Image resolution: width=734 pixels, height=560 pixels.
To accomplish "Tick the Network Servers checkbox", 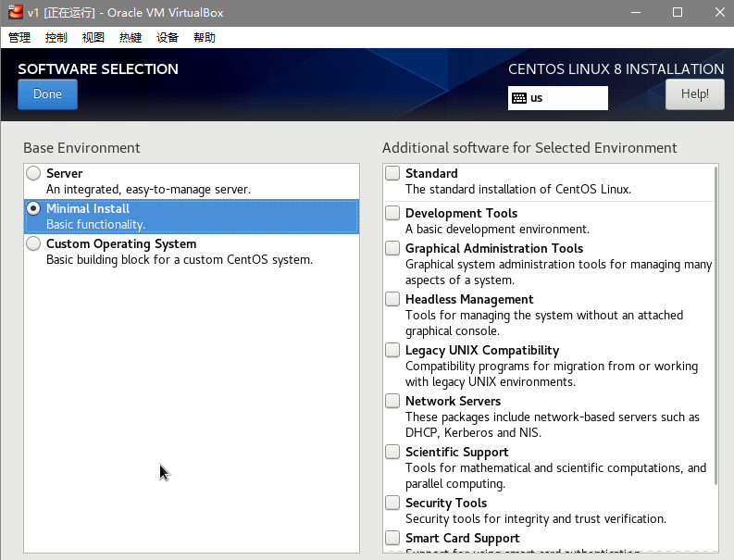I will click(x=392, y=402).
